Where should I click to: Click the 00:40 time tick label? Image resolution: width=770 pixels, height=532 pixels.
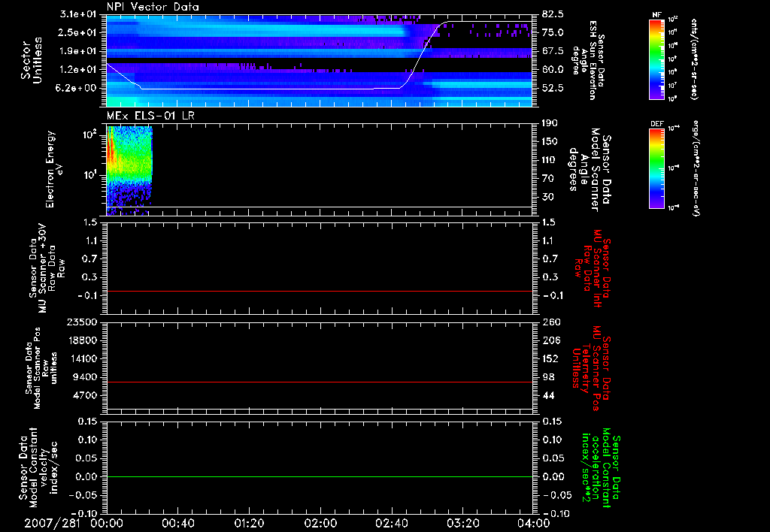(x=177, y=523)
